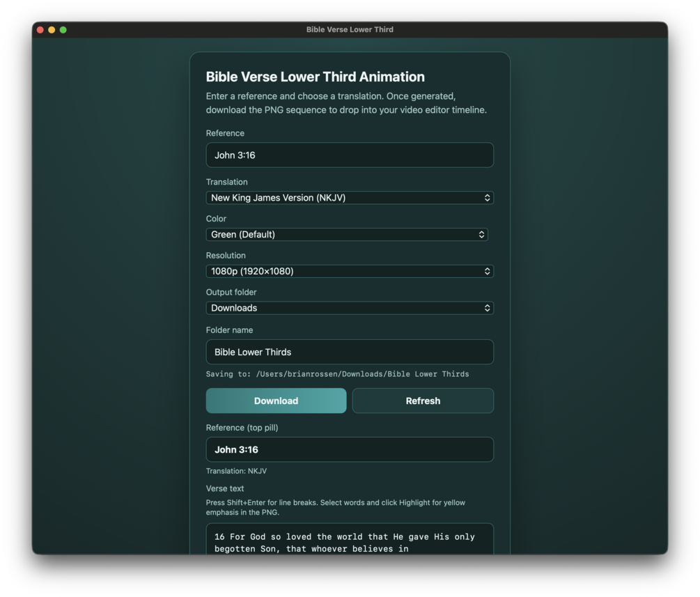Click the 'Translation: NKJV' caption
Image resolution: width=700 pixels, height=597 pixels.
[x=236, y=471]
